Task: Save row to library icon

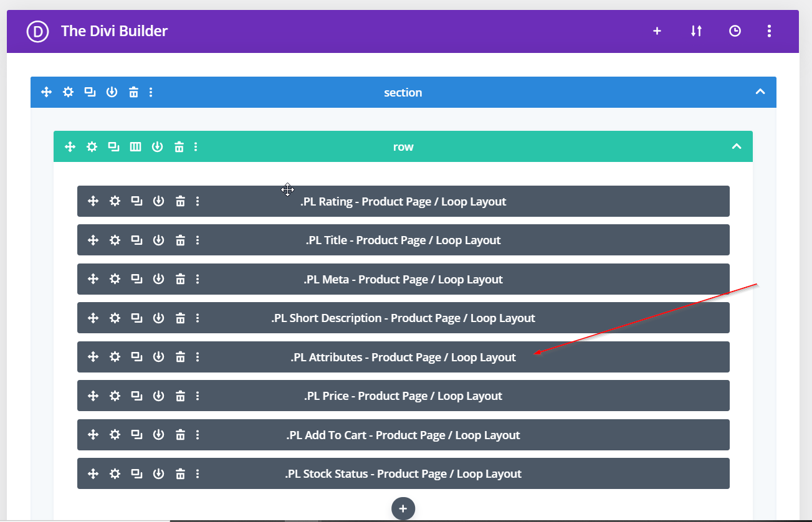Action: pos(157,147)
